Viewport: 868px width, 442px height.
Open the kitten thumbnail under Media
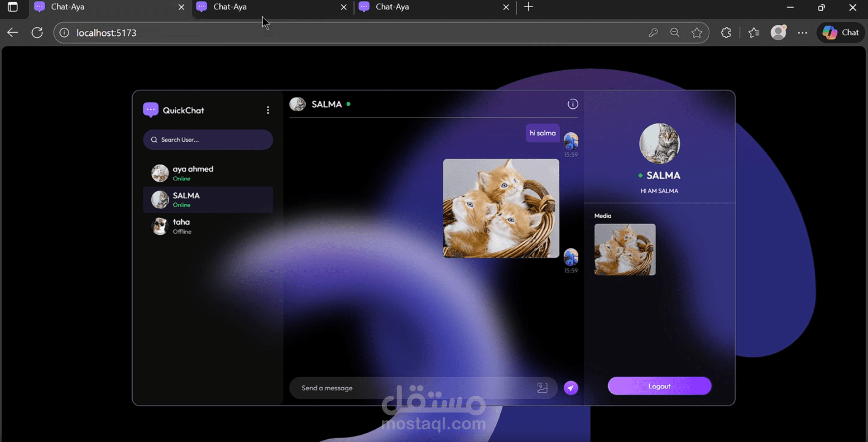pos(625,250)
